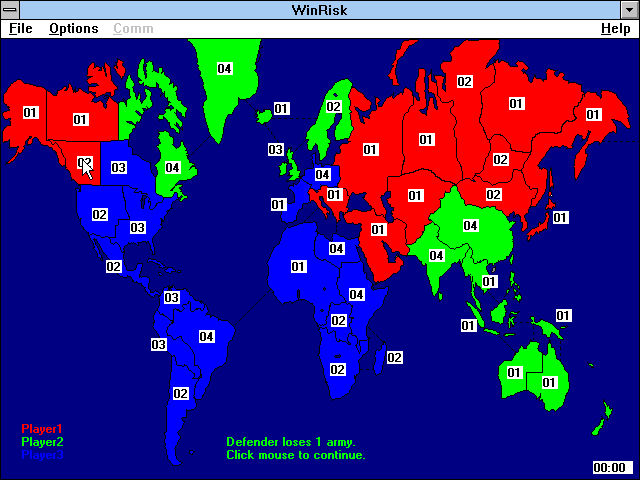
Task: Select Scandinavia territory showing 02 armies
Action: [x=333, y=107]
